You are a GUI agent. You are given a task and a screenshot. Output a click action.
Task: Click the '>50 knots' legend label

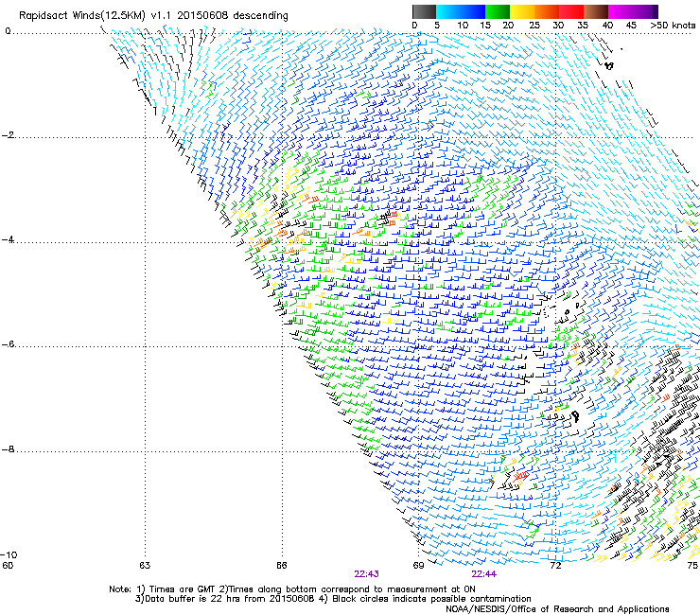pyautogui.click(x=673, y=26)
